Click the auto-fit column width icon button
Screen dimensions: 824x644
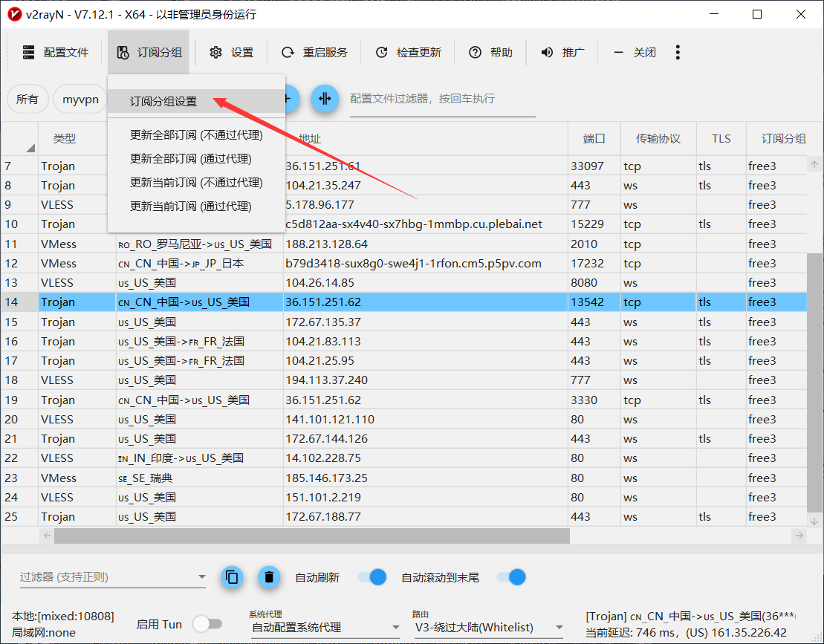(x=325, y=99)
